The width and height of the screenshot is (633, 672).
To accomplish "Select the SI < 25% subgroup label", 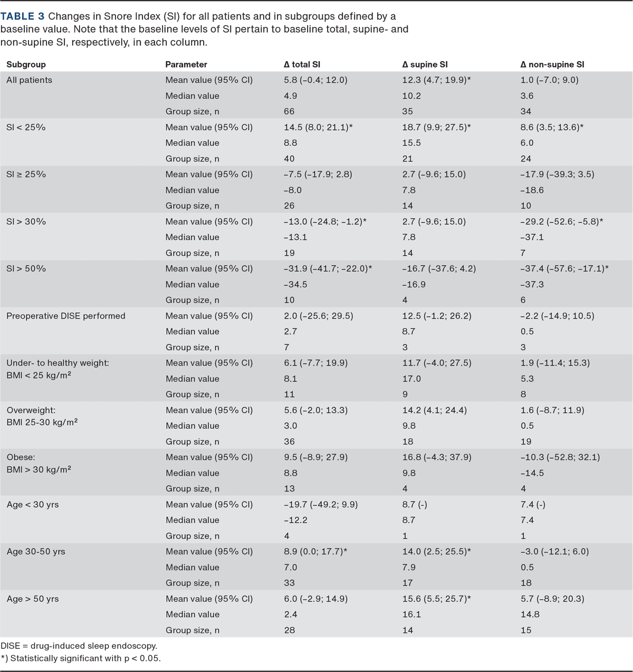I will (26, 127).
